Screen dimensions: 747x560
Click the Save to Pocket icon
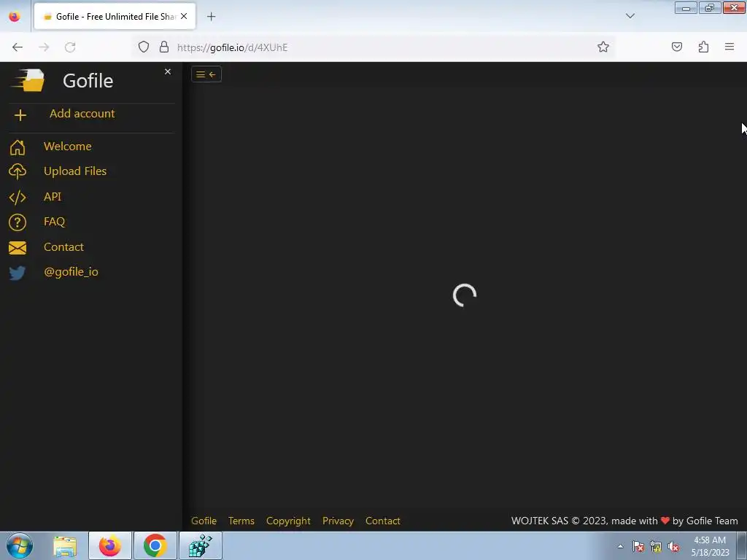tap(677, 47)
